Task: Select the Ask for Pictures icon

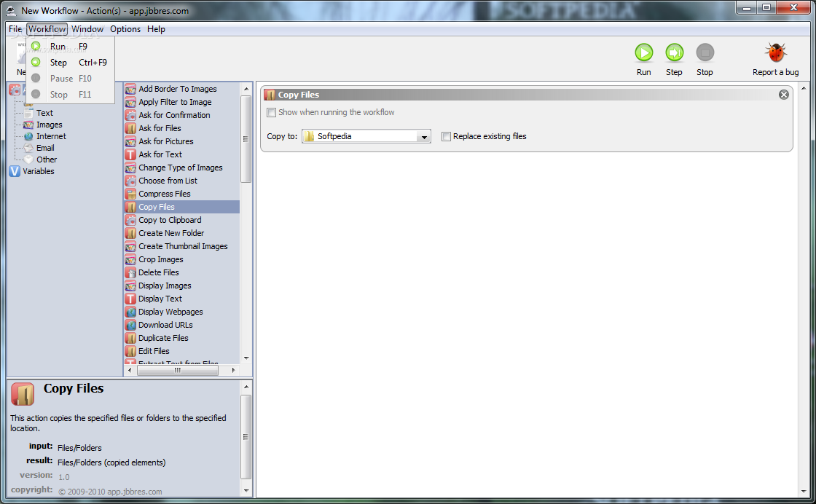Action: 130,141
